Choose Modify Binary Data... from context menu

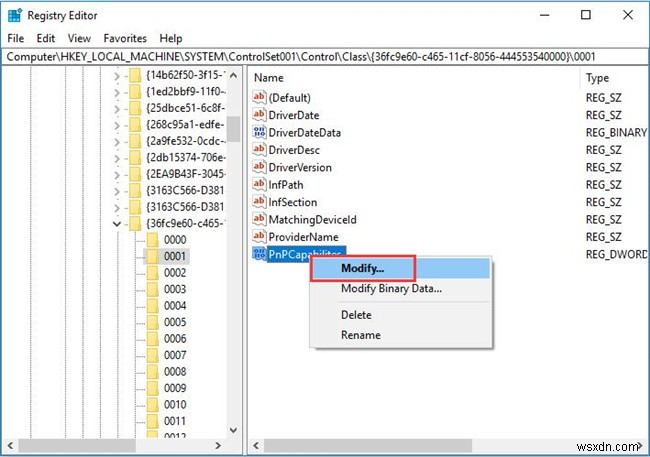click(x=400, y=288)
